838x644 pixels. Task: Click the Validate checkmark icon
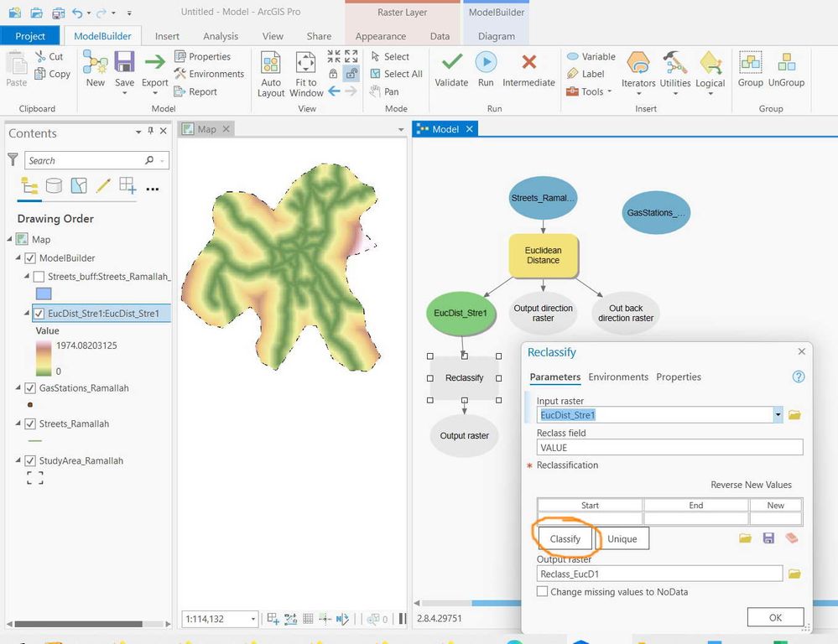coord(451,62)
